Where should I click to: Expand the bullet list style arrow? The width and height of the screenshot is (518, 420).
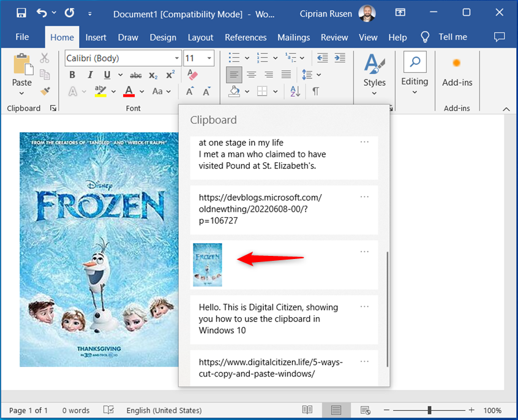(247, 58)
